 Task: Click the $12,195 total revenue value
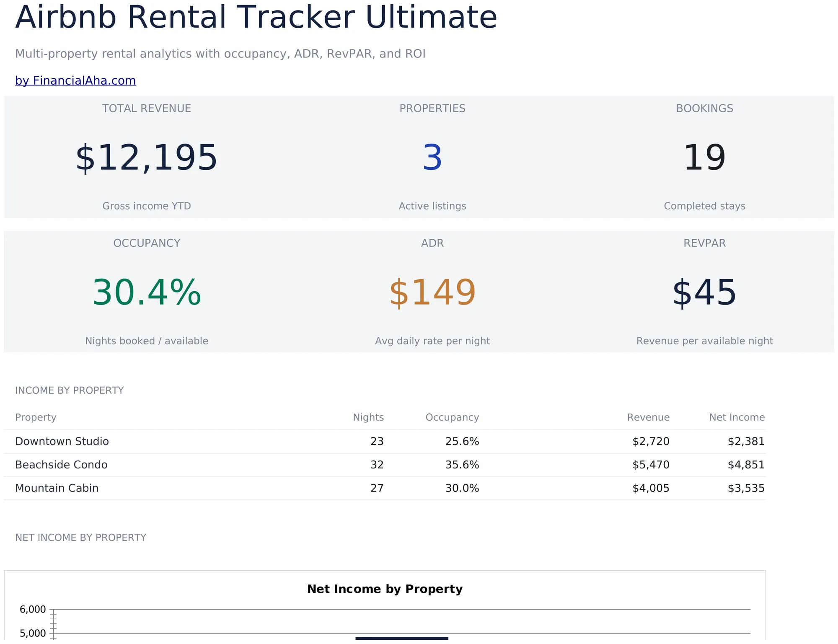(x=147, y=158)
